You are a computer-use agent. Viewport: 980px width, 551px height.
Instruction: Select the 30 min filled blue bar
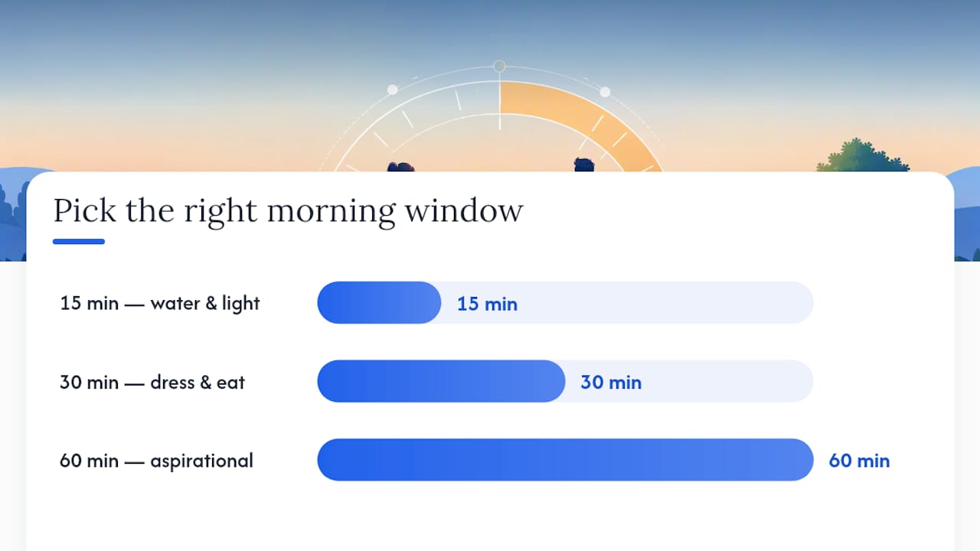[x=441, y=381]
